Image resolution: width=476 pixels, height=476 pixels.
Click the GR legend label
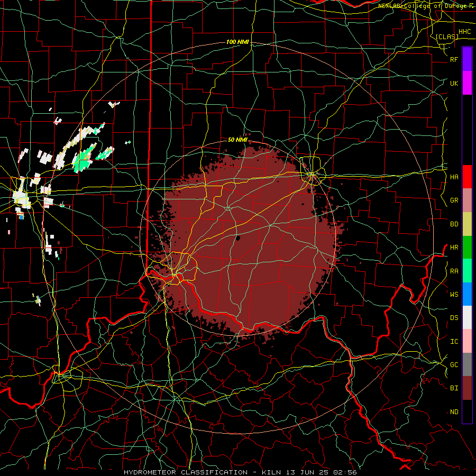(x=454, y=200)
